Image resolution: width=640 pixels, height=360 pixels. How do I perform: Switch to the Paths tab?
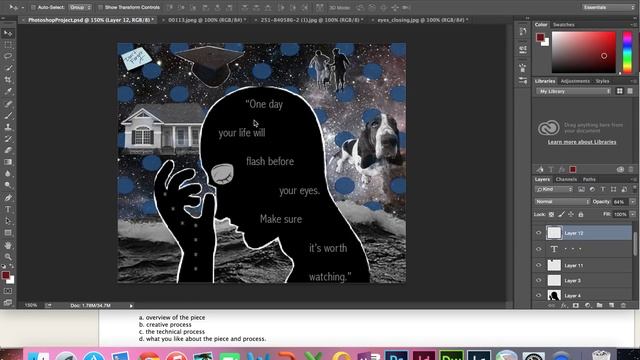(589, 180)
